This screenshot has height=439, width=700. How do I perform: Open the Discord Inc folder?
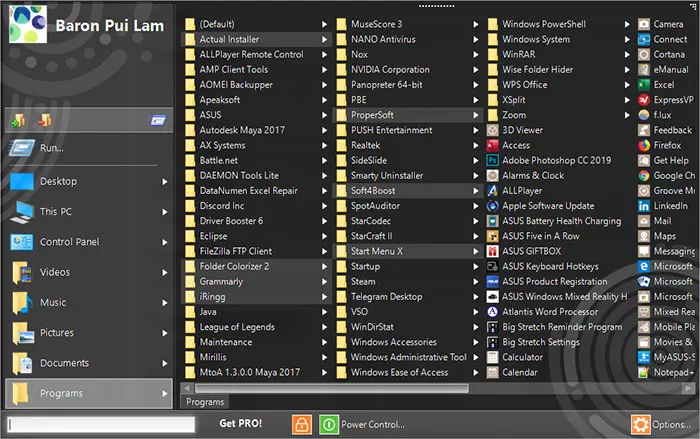click(x=256, y=206)
